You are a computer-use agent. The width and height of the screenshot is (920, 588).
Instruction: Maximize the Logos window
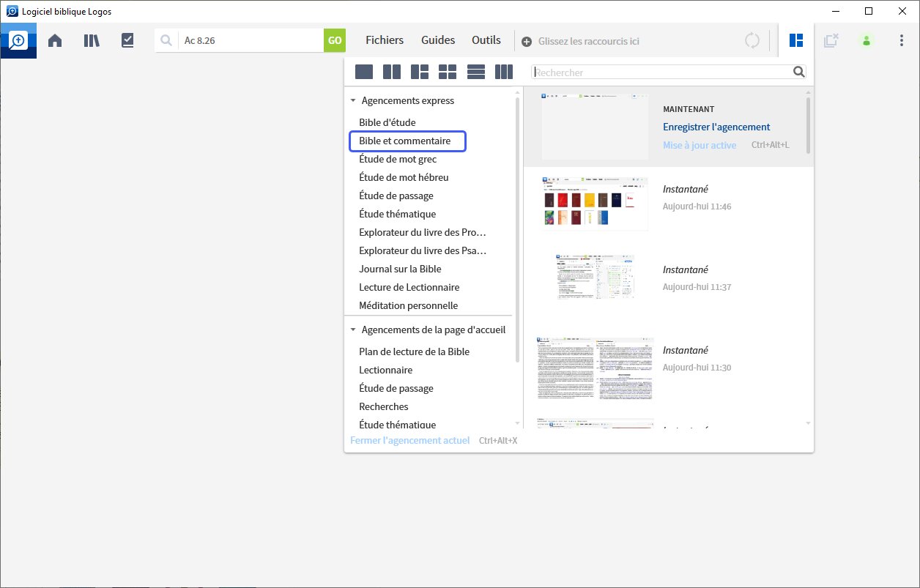click(x=869, y=11)
